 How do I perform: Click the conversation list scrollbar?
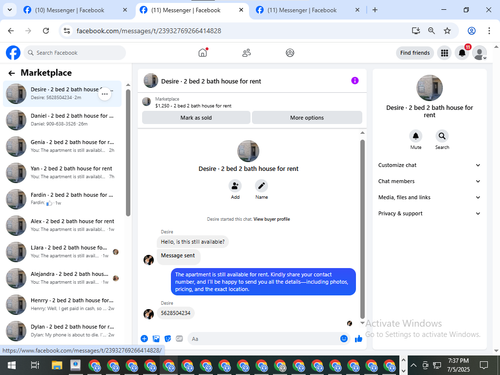click(x=128, y=153)
